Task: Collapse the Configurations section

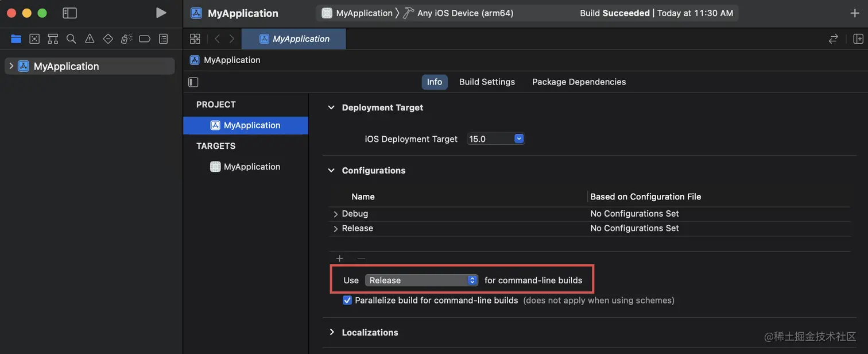Action: (x=331, y=170)
